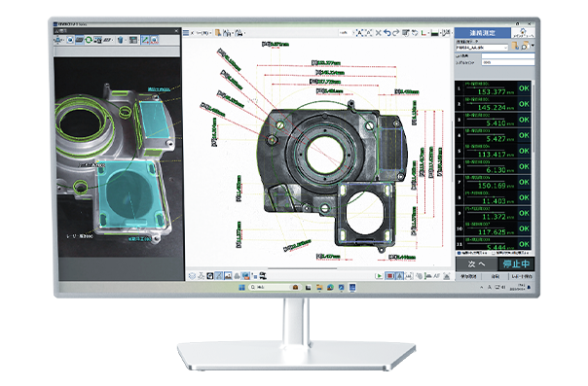Click the lot number input field
The height and width of the screenshot is (386, 588).
508,55
